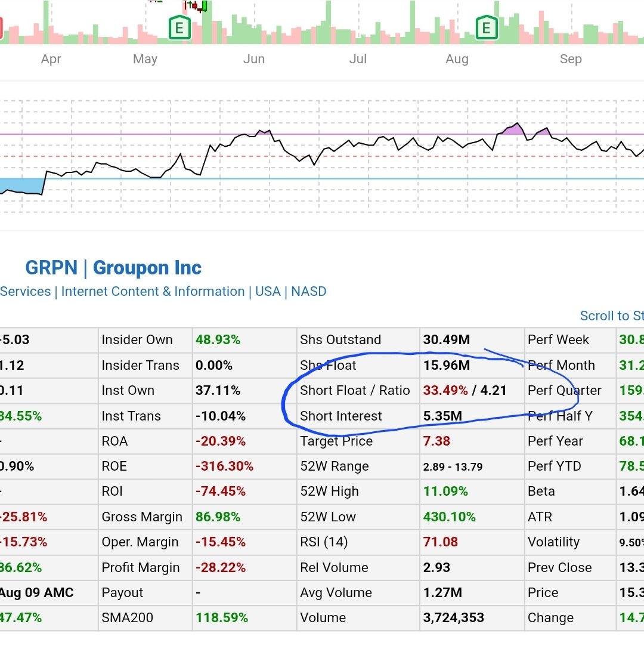Viewport: 644px width, 649px height.
Task: Click the Gross Margin label
Action: 142,517
